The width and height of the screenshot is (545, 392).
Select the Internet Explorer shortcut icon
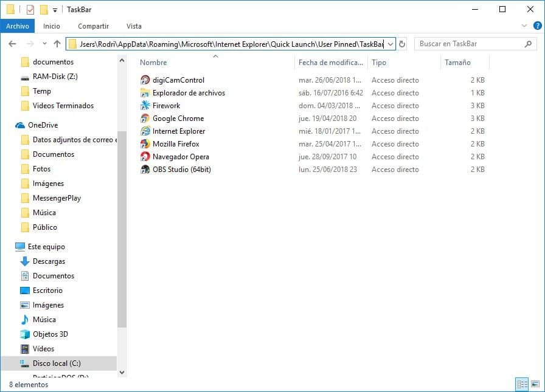click(145, 131)
